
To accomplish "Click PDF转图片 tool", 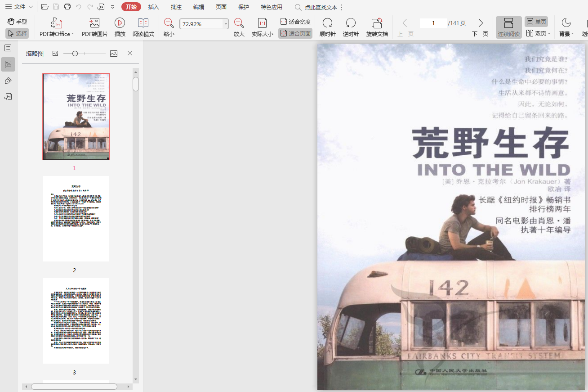I will (95, 27).
